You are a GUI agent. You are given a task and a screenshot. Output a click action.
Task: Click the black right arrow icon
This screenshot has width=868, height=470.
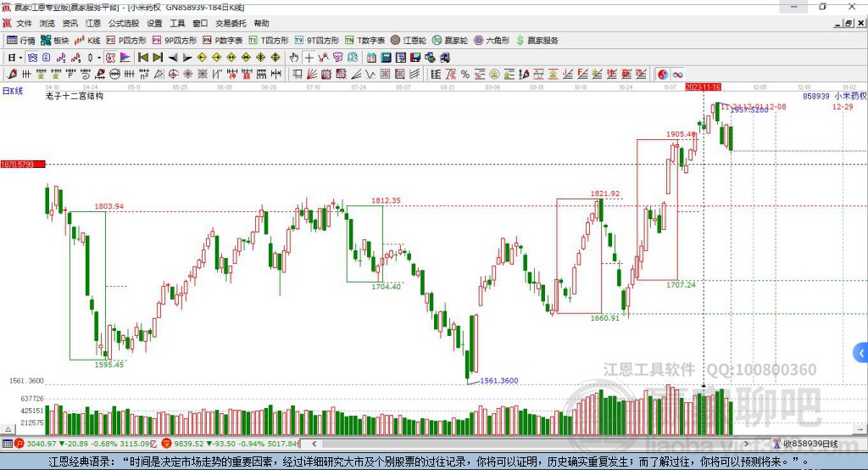[187, 58]
